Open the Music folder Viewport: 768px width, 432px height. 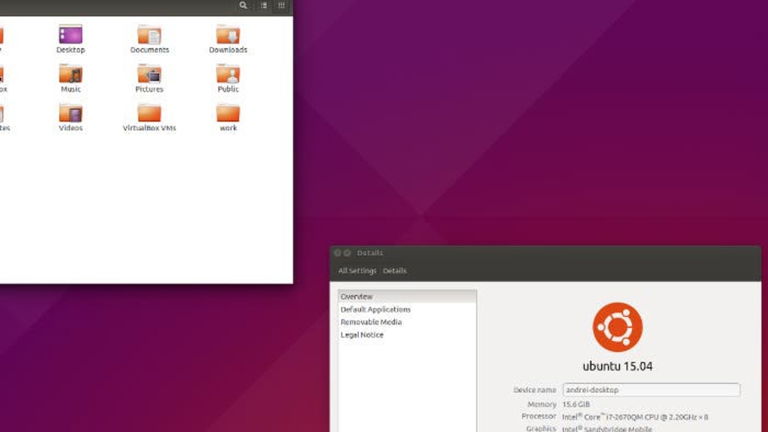click(71, 78)
